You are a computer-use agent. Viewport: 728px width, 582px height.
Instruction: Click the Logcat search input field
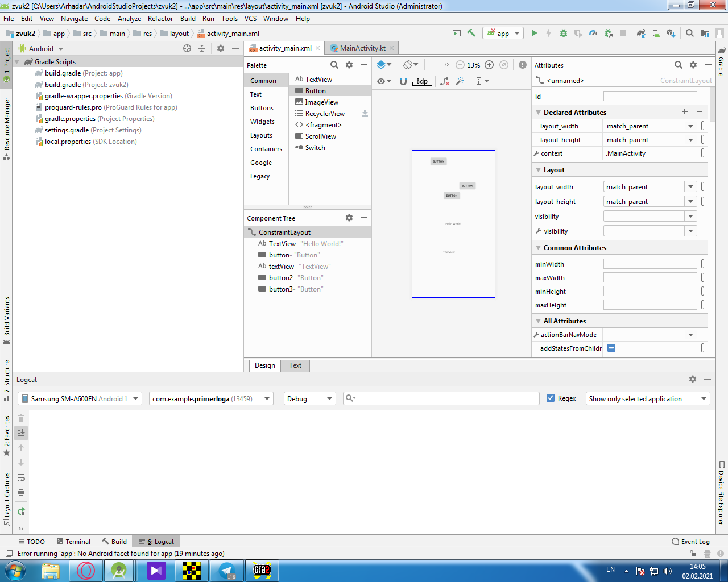(x=441, y=398)
